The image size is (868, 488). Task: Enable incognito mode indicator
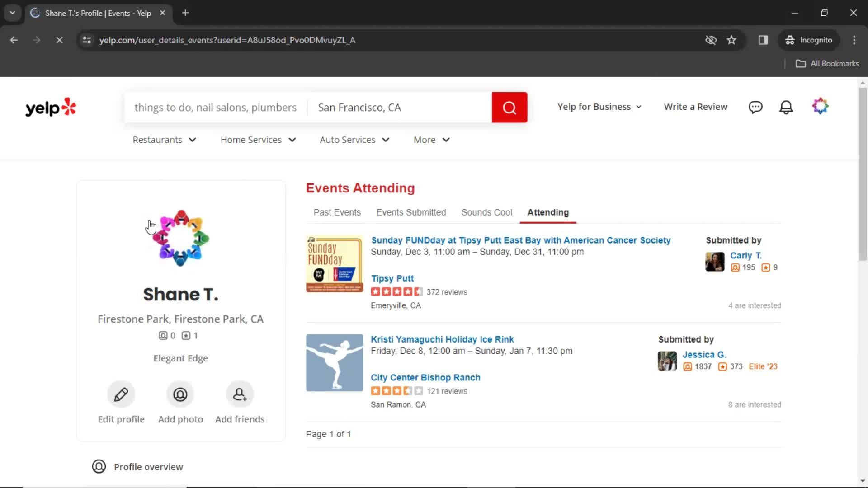click(x=809, y=40)
